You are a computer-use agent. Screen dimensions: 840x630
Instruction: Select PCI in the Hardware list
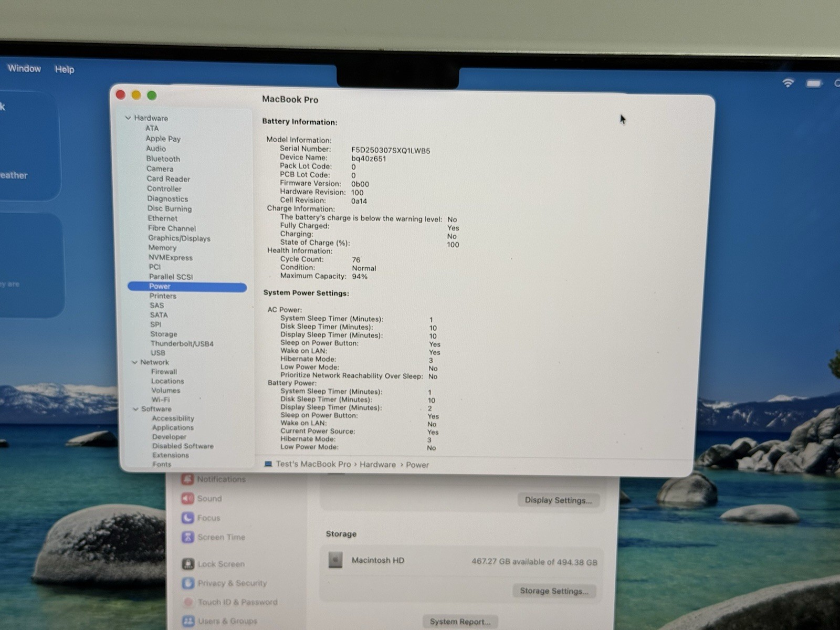tap(155, 267)
